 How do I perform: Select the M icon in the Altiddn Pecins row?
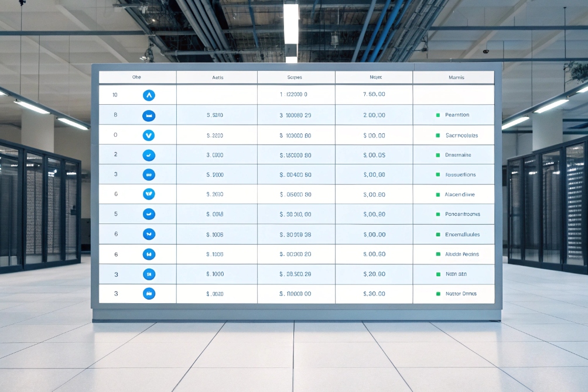pyautogui.click(x=148, y=253)
